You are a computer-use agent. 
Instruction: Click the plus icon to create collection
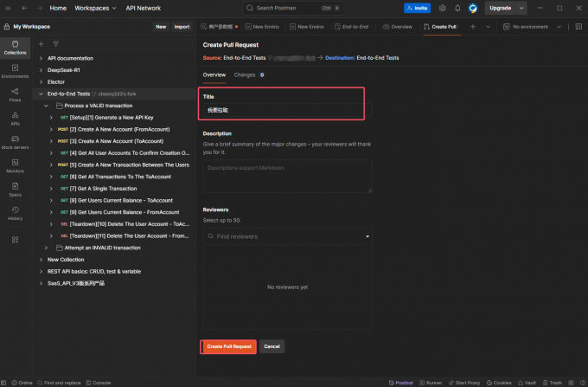[x=41, y=44]
